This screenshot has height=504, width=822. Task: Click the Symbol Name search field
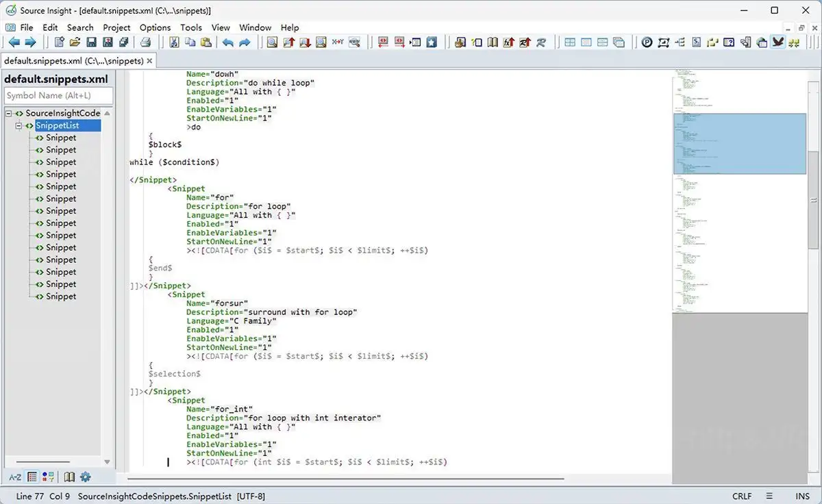58,96
